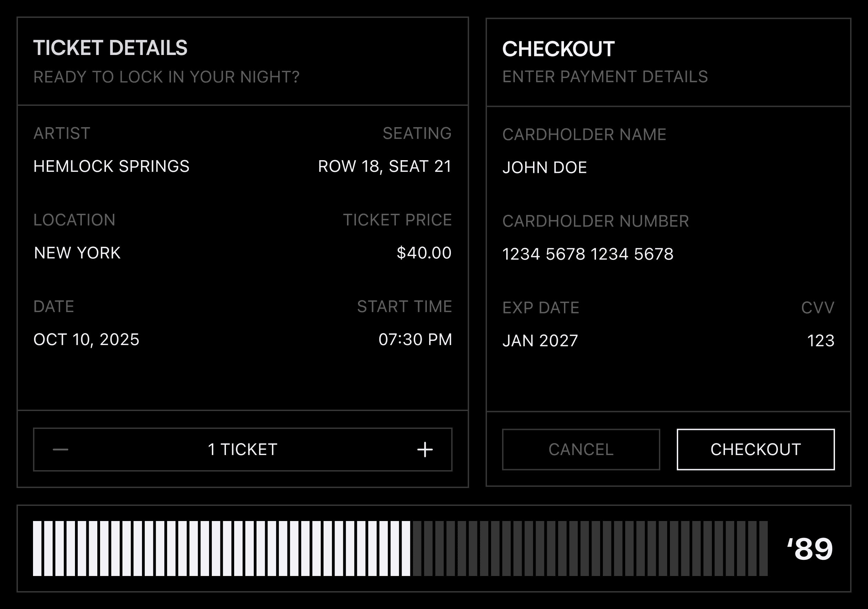Viewport: 868px width, 609px height.
Task: Click the cardholder name field JOHN DOE
Action: 544,167
